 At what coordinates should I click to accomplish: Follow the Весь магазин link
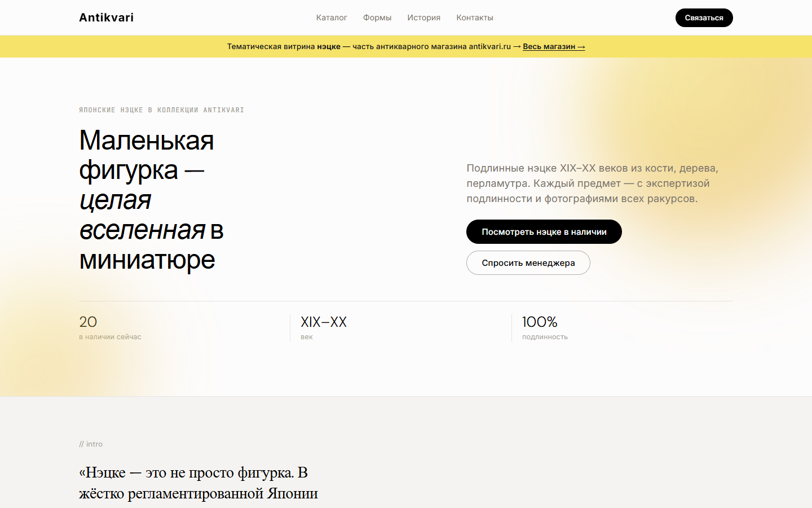point(554,46)
